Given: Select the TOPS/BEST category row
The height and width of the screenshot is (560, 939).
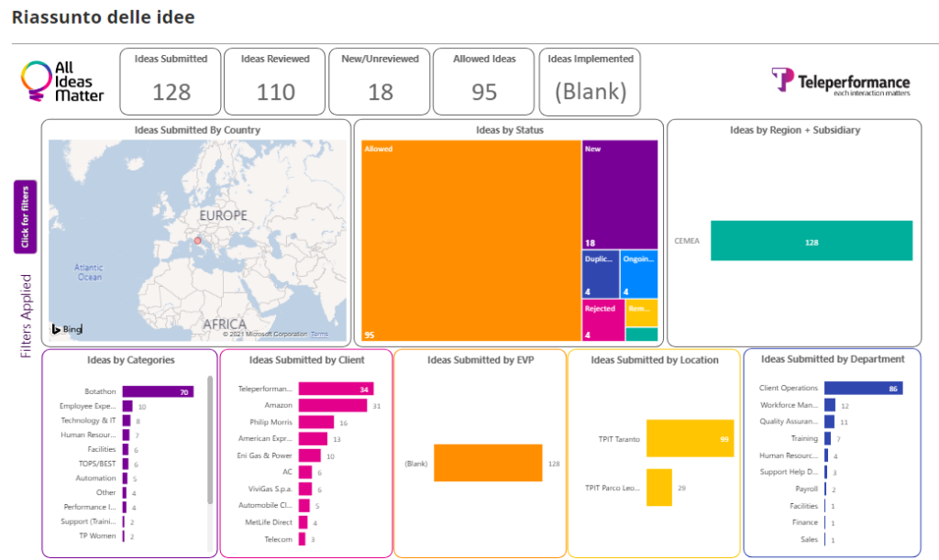Looking at the screenshot, I should coord(108,464).
